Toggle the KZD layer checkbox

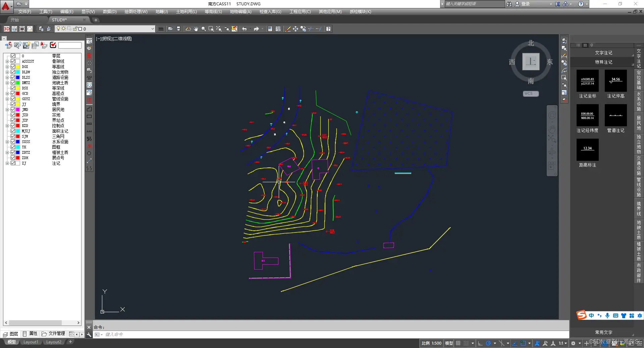pyautogui.click(x=13, y=126)
